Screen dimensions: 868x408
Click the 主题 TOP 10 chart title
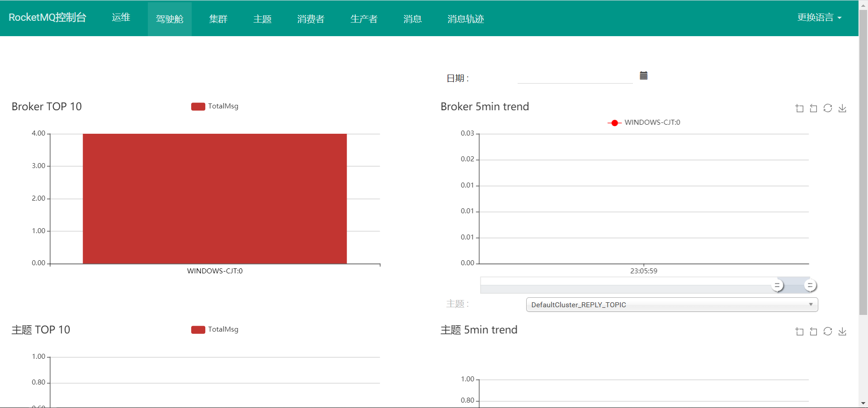tap(41, 330)
